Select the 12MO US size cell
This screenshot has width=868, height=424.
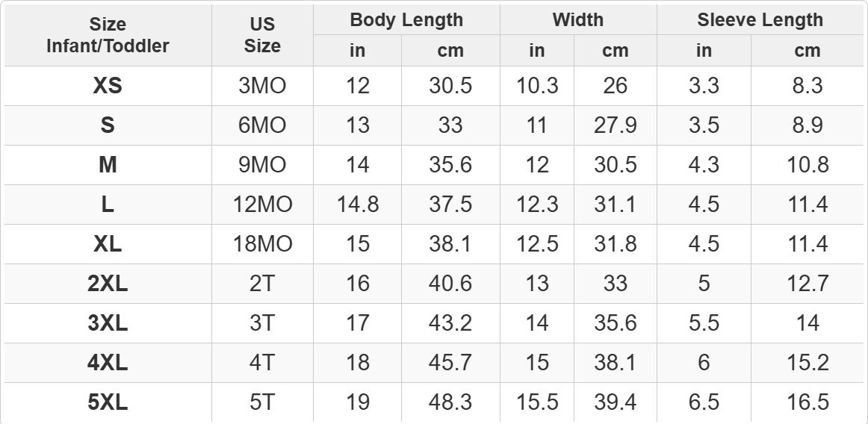pos(262,205)
